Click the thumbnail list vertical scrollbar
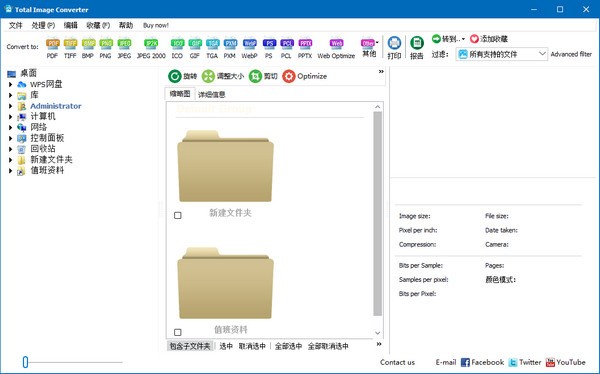This screenshot has height=374, width=600. pyautogui.click(x=378, y=214)
